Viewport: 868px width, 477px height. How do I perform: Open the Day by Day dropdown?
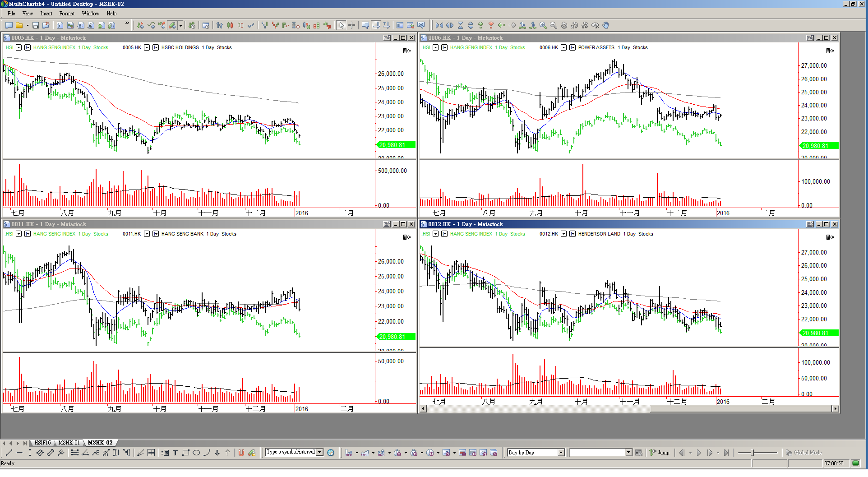(561, 453)
